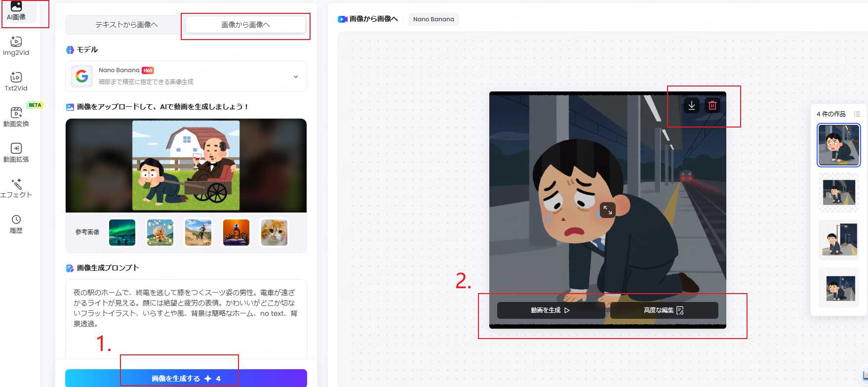Select the third generated result thumbnail
Screen dimensions: 868x387
[839, 240]
